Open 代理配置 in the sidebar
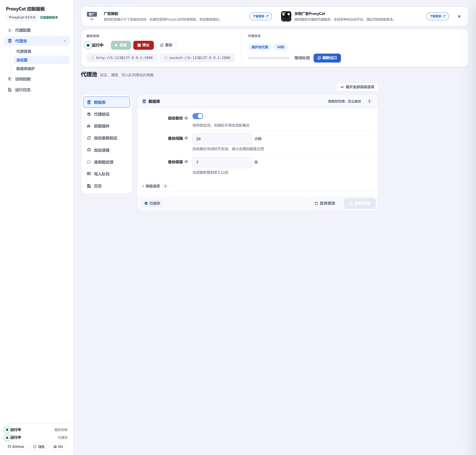 tap(37, 30)
